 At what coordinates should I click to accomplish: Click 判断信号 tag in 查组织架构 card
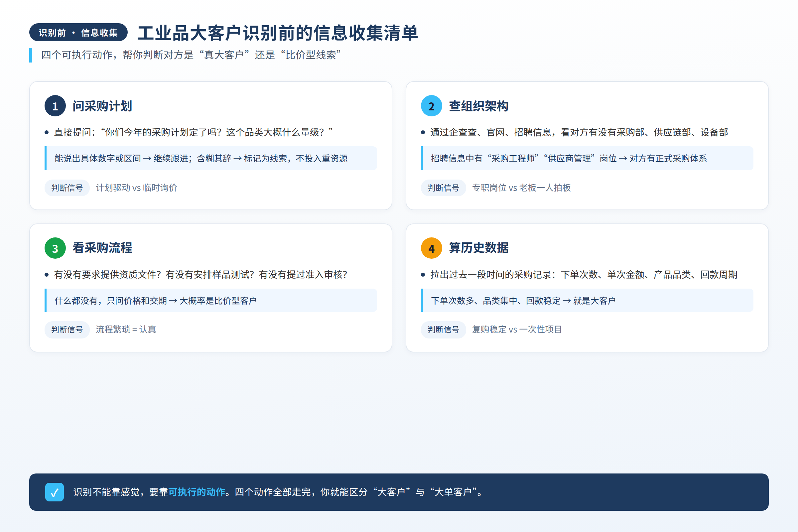pyautogui.click(x=443, y=188)
